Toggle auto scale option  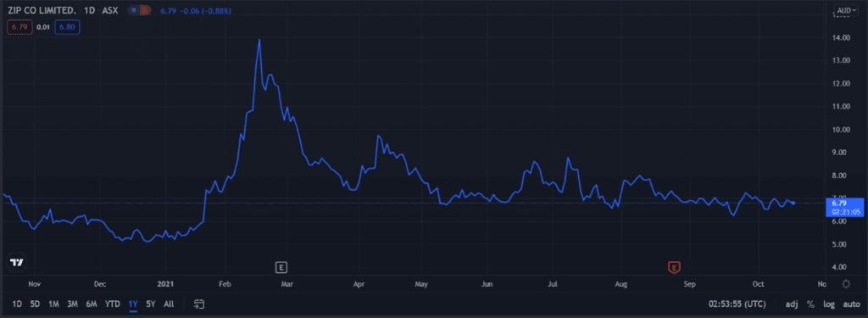[x=851, y=304]
